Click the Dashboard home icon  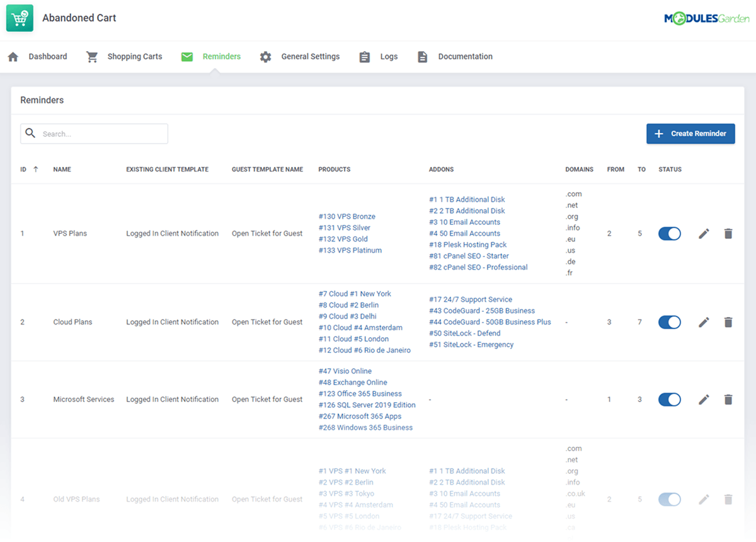(x=13, y=57)
